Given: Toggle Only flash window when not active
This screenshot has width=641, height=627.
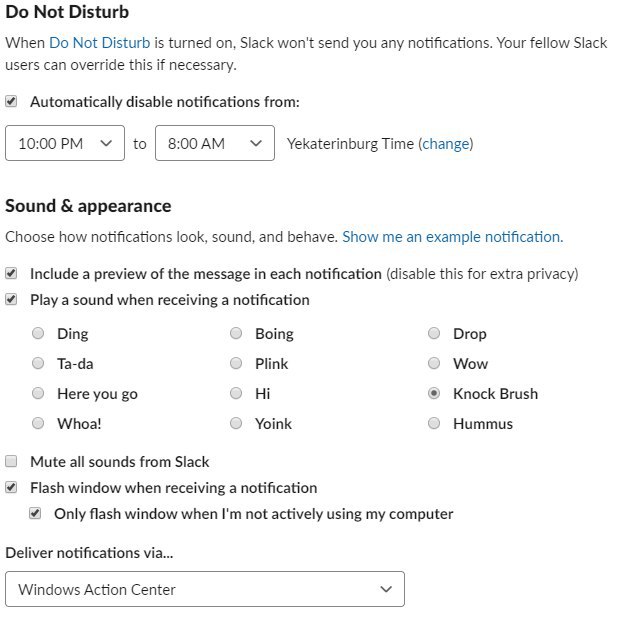Looking at the screenshot, I should pos(35,513).
